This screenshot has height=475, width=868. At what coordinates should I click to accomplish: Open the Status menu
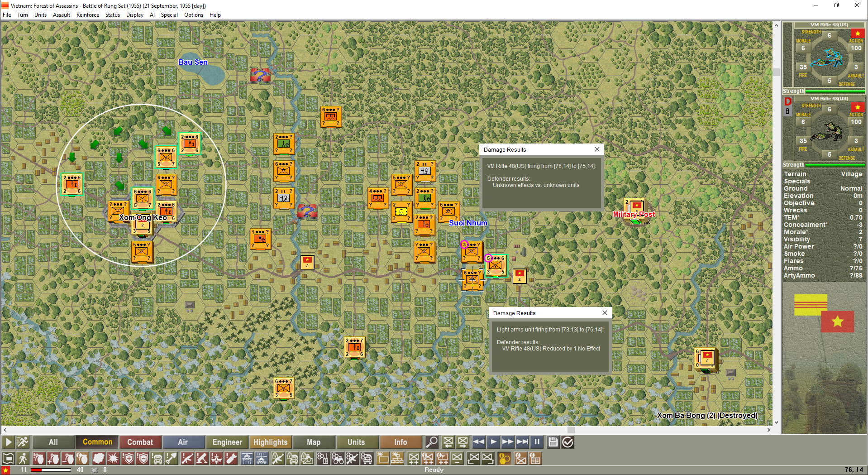tap(113, 15)
